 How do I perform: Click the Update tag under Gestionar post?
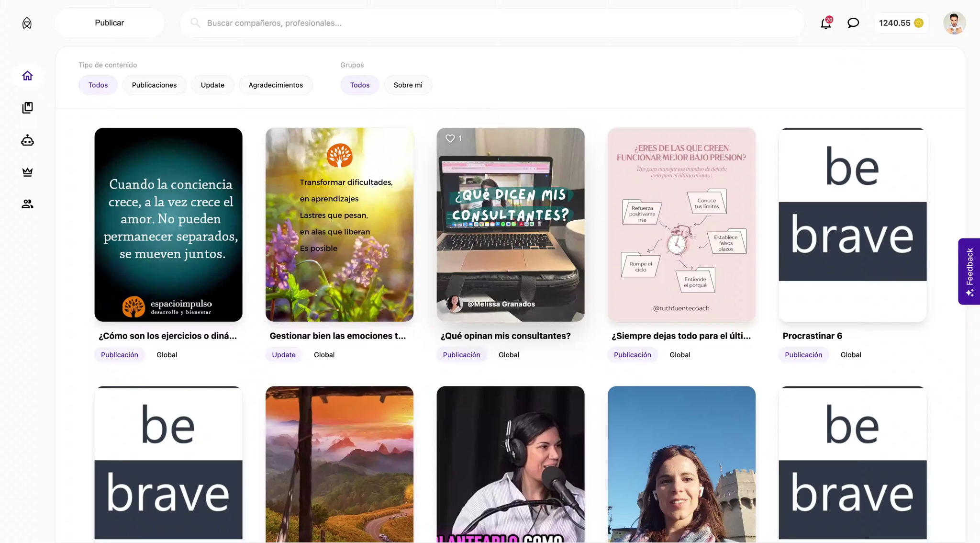coord(284,355)
